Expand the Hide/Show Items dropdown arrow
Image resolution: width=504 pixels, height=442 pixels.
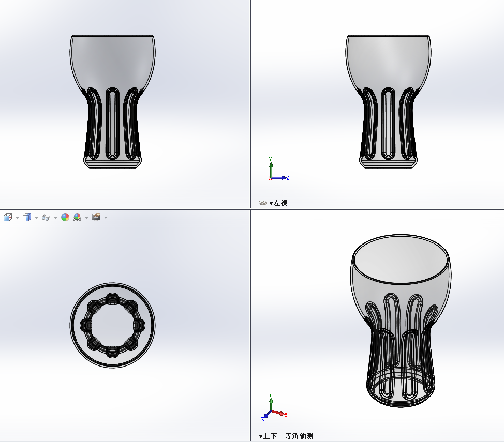tap(55, 218)
